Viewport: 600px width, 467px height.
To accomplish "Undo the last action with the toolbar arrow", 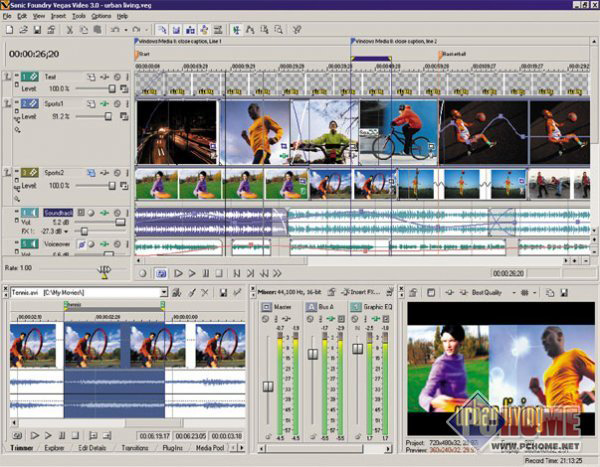I will (x=115, y=30).
